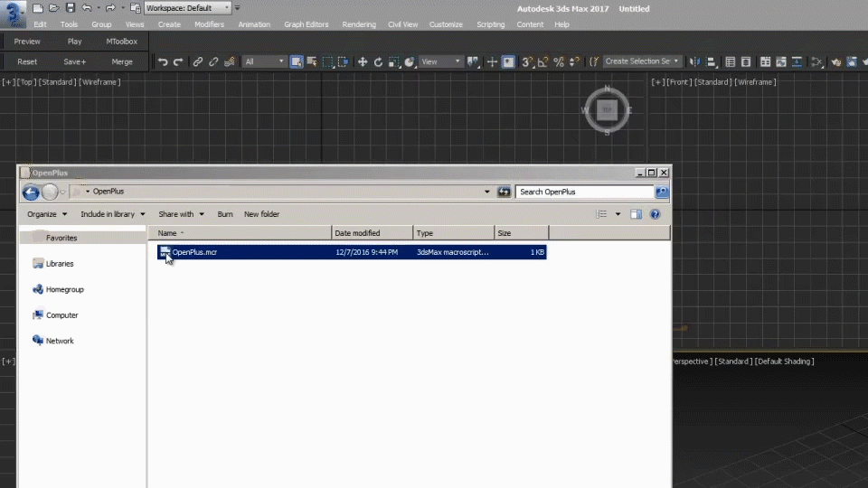The image size is (868, 488).
Task: Open the view options dropdown arrow in Explorer
Action: click(x=618, y=214)
